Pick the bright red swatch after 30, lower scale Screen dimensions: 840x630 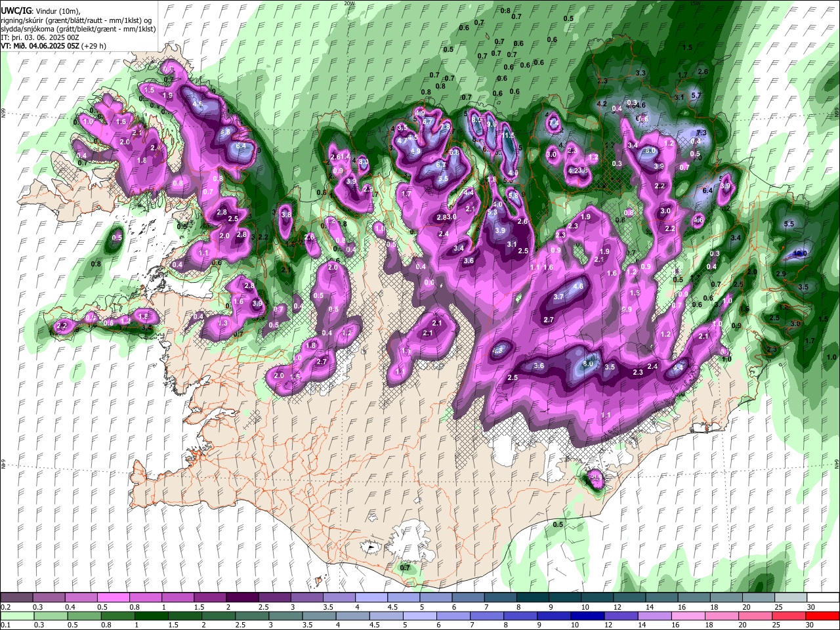click(822, 616)
